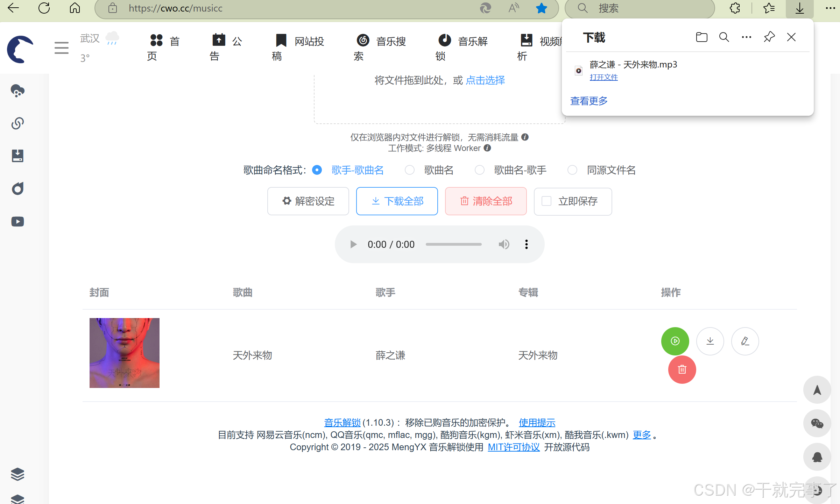Open the WeChat floating icon

pos(817,423)
